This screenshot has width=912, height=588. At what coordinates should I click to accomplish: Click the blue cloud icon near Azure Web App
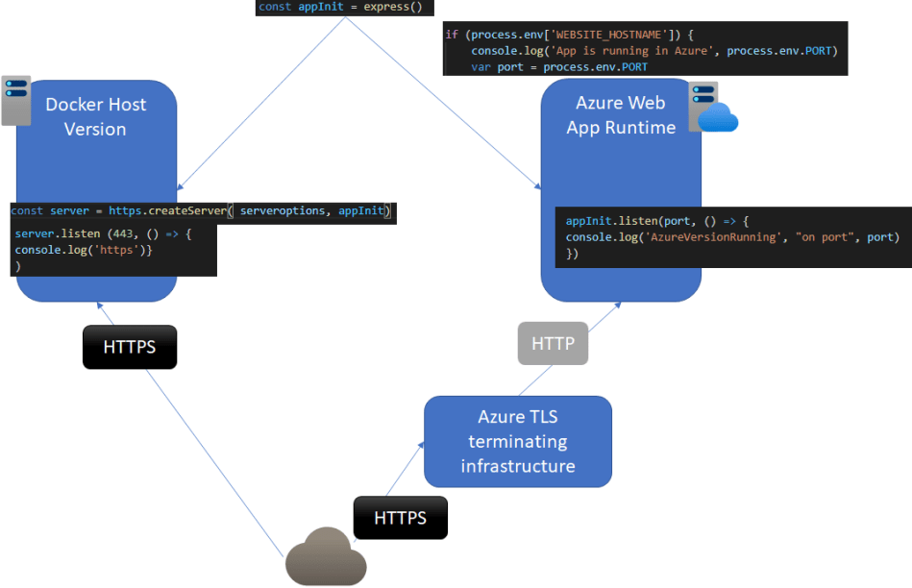(718, 117)
